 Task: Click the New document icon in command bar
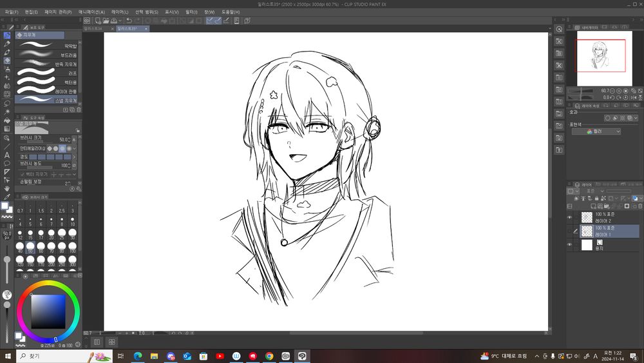click(x=98, y=21)
